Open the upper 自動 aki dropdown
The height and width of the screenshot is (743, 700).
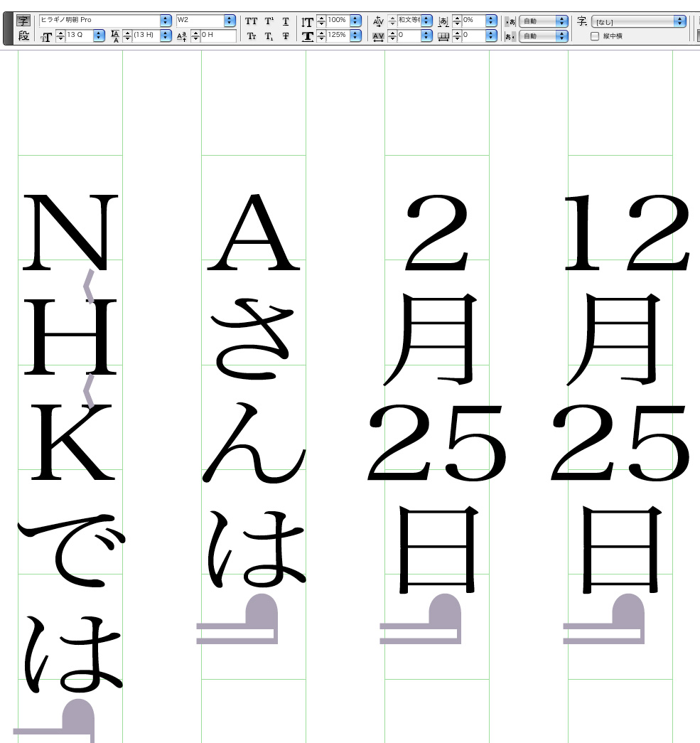tap(543, 21)
